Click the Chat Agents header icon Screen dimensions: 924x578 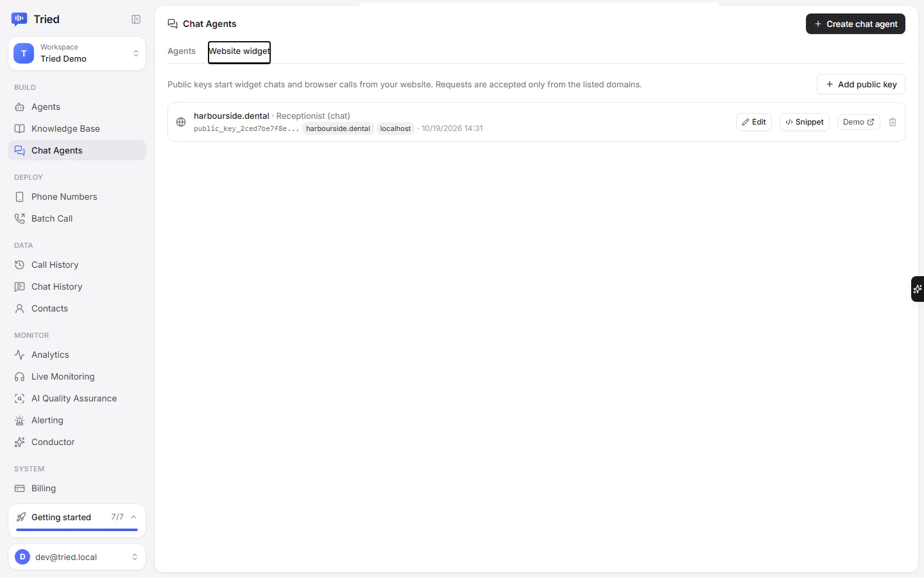pos(173,24)
